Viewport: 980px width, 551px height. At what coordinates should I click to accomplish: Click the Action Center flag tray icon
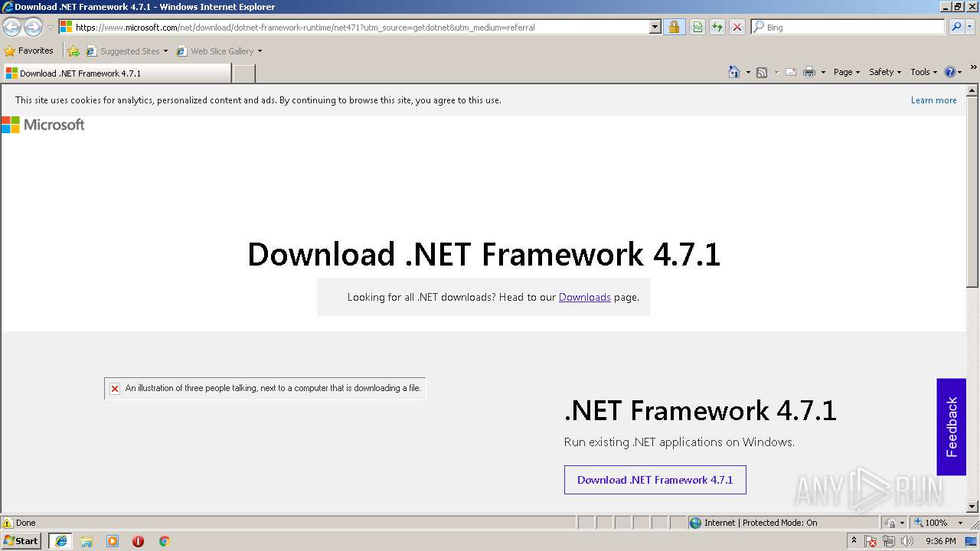coord(871,541)
